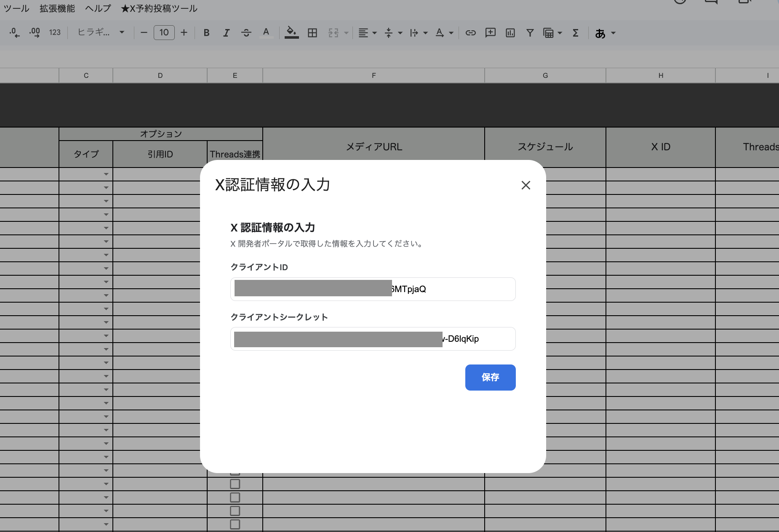Select column C header

(x=86, y=75)
